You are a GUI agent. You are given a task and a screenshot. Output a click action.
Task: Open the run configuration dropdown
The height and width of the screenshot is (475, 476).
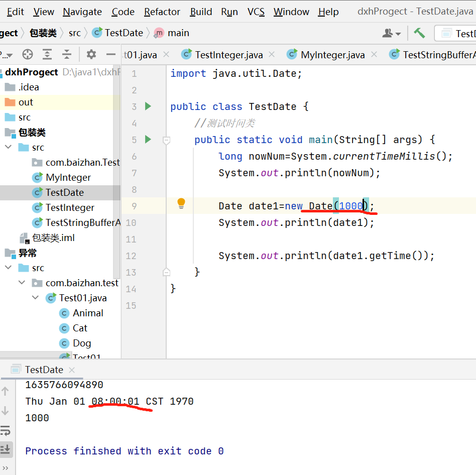coord(455,33)
